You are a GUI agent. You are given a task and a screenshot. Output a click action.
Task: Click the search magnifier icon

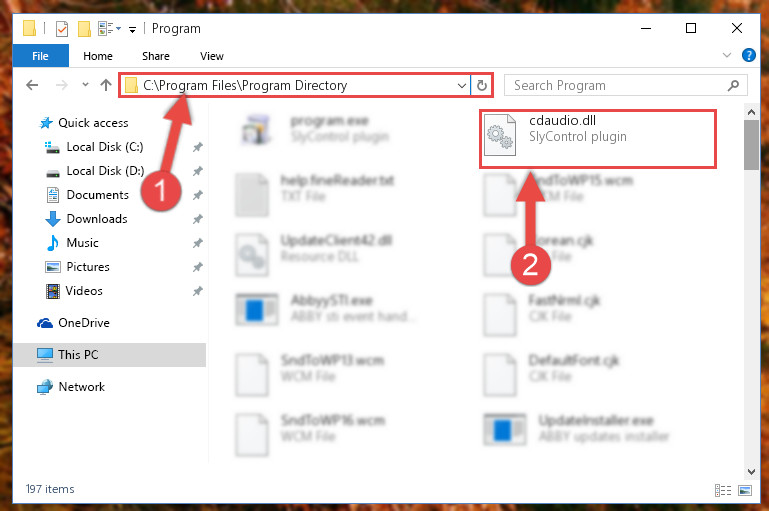[x=733, y=85]
